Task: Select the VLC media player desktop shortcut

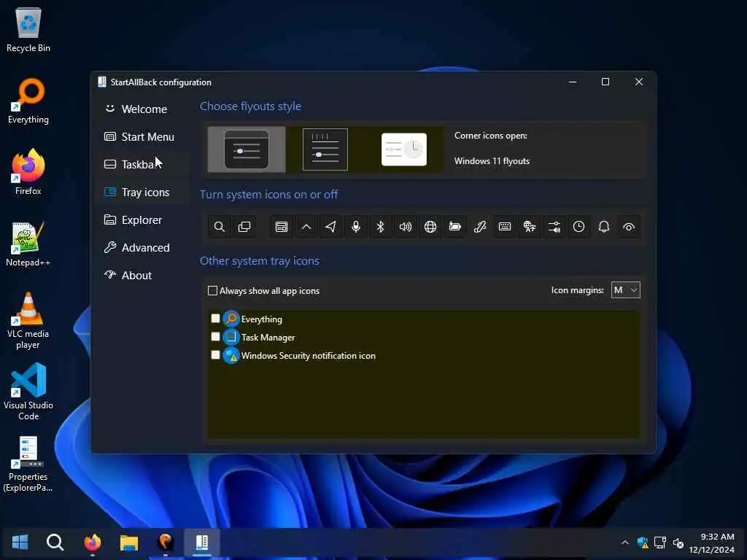Action: click(x=28, y=321)
